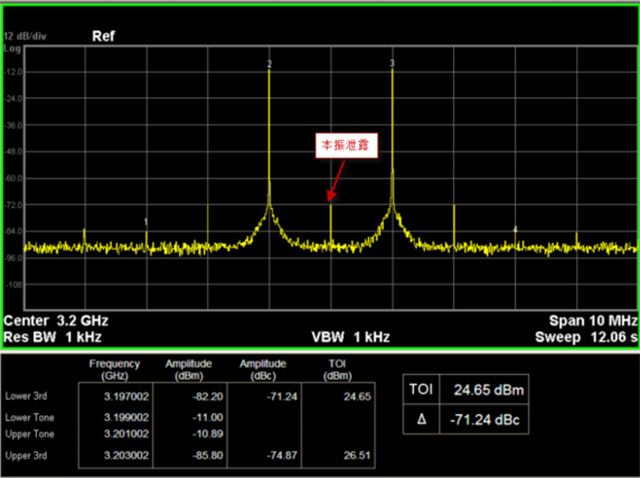The width and height of the screenshot is (640, 478).
Task: Click the amplitude value -10.89
Action: click(208, 434)
